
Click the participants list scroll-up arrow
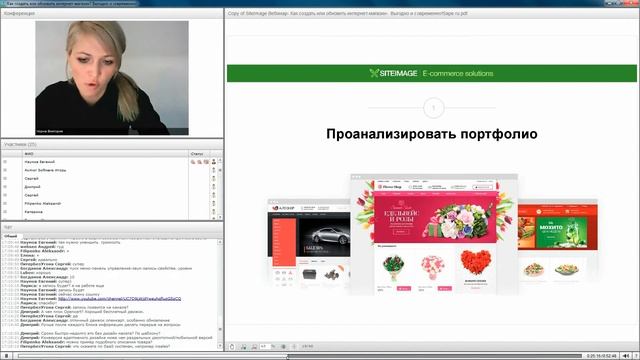[x=220, y=161]
